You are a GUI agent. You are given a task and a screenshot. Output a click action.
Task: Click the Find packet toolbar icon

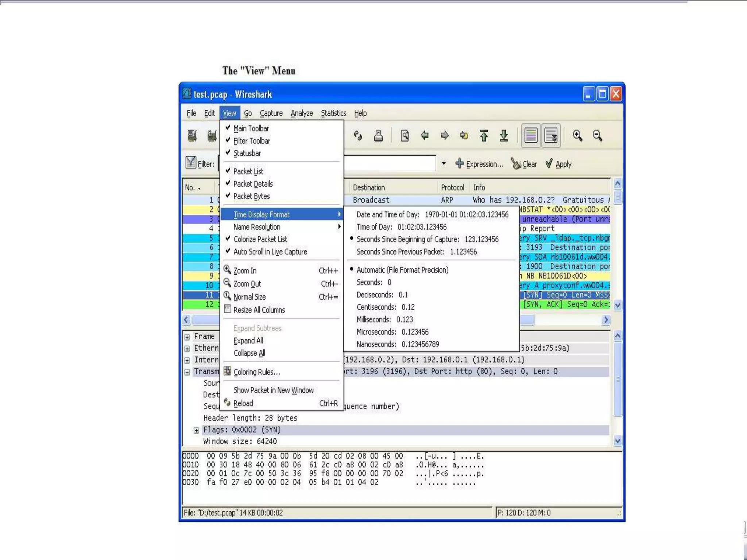(x=405, y=136)
